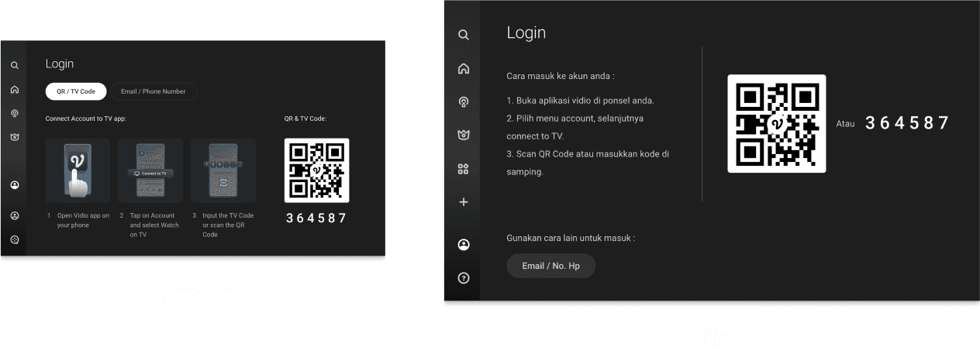Click 'Open Vidio app on your phone' text

pyautogui.click(x=84, y=221)
